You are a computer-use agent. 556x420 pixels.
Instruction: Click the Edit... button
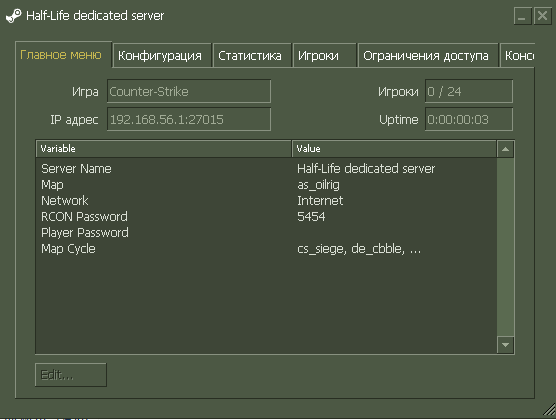(71, 375)
